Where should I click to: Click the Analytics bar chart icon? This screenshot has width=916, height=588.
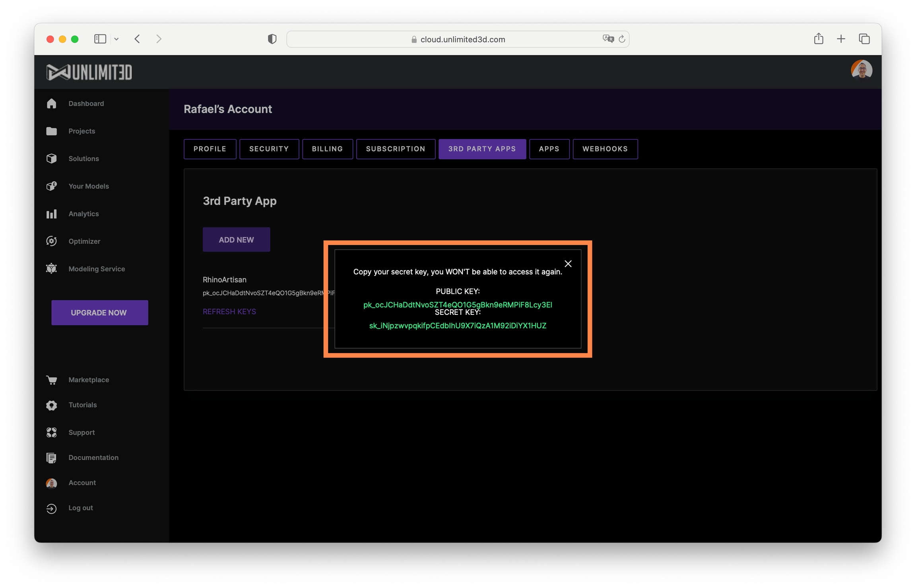[x=51, y=214]
